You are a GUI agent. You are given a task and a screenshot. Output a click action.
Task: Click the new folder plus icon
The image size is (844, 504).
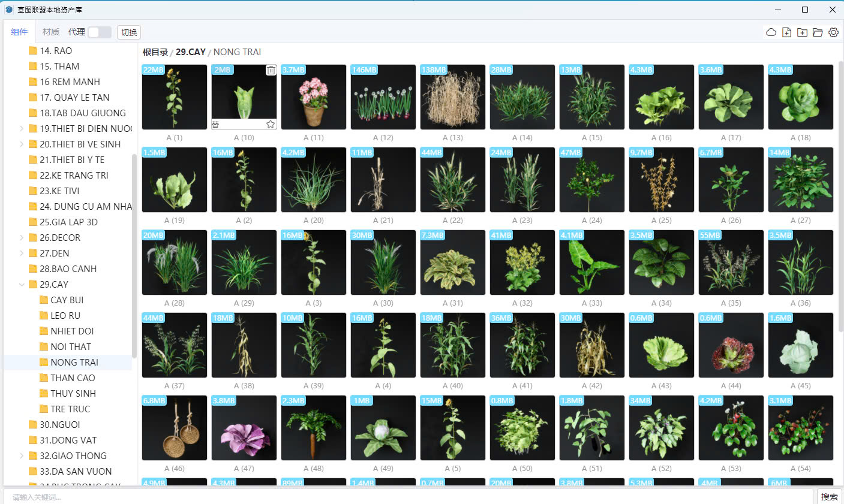point(802,32)
